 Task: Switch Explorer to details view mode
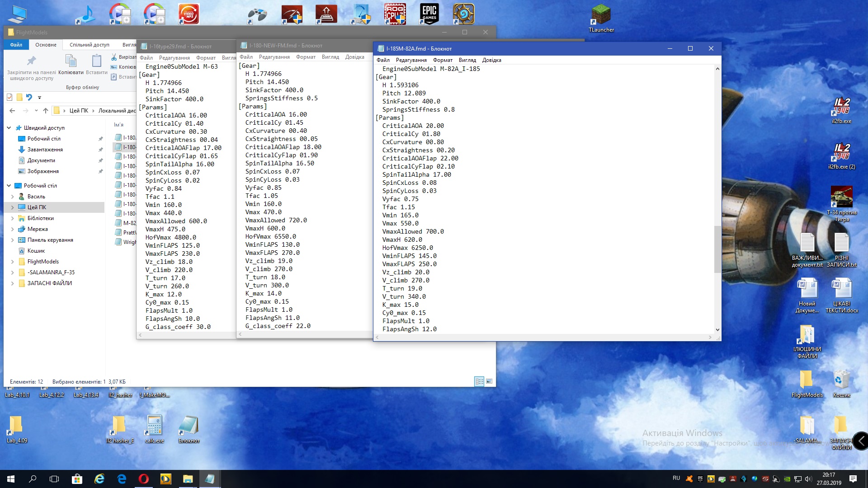tap(479, 381)
